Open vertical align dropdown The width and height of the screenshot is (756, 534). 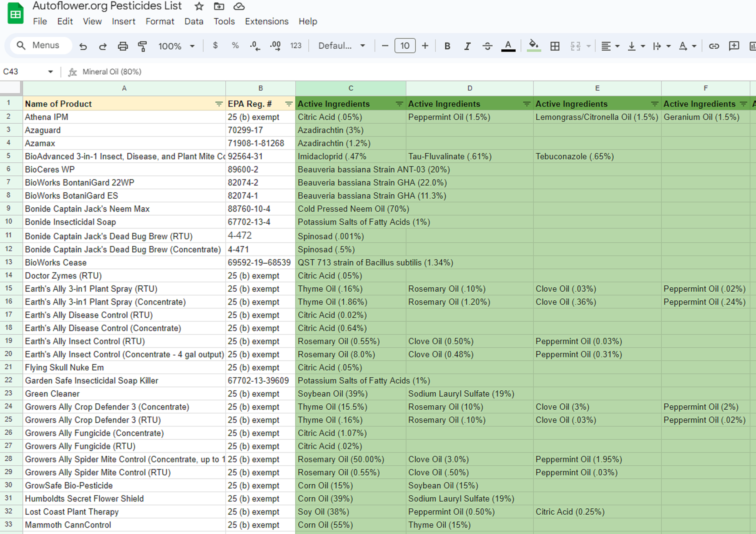636,46
